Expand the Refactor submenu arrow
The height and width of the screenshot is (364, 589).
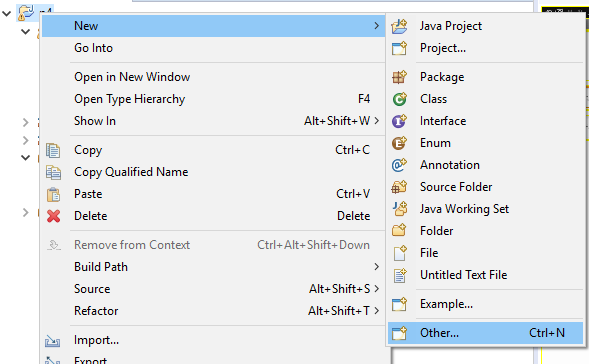pyautogui.click(x=377, y=311)
